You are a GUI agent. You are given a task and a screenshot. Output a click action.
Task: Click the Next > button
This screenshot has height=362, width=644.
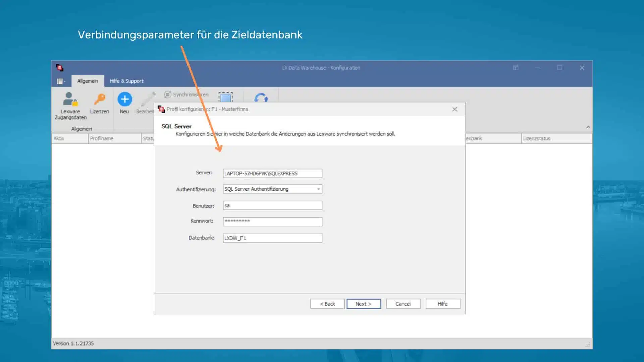pyautogui.click(x=364, y=304)
